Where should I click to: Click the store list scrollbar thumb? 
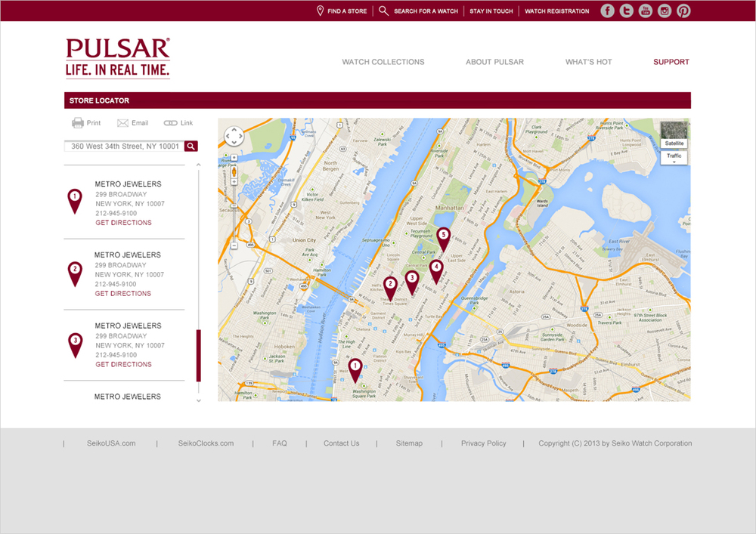[199, 356]
